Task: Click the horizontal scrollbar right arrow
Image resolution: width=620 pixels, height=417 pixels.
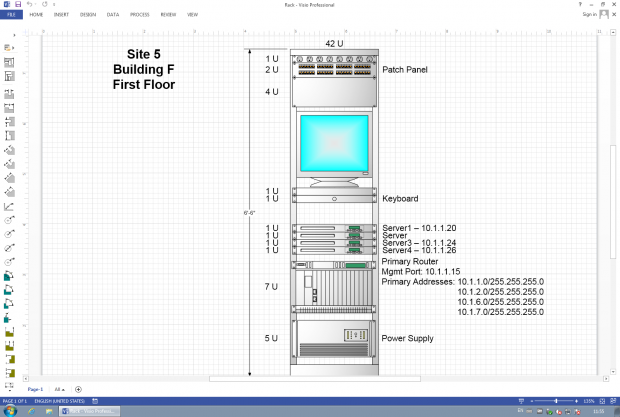Action: coord(606,379)
